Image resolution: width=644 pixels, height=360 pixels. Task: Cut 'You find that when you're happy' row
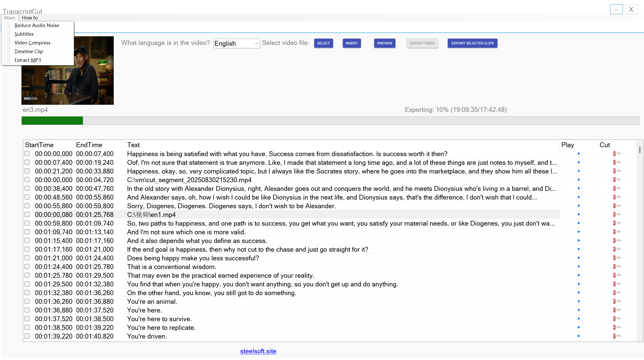coord(617,284)
